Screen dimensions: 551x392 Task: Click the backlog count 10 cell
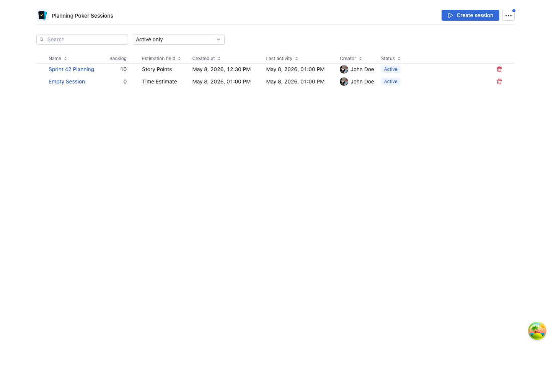123,69
